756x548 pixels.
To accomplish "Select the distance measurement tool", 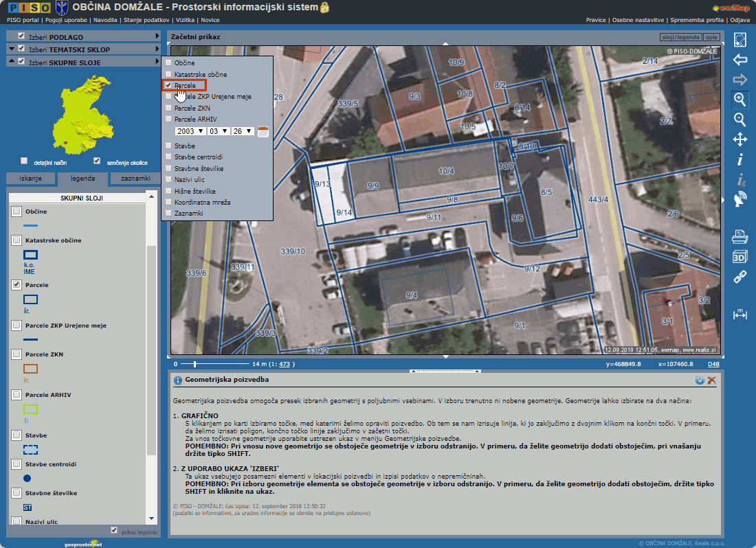I will (x=740, y=314).
